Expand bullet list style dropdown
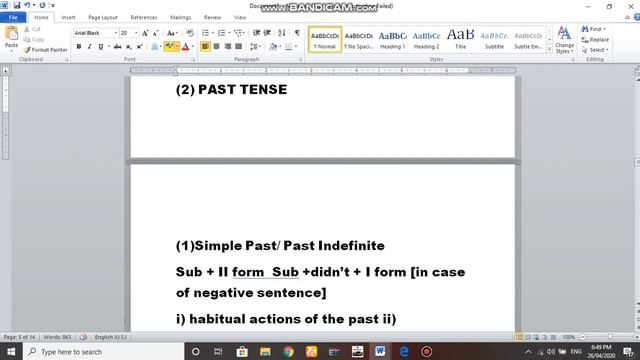The width and height of the screenshot is (640, 360). (213, 33)
